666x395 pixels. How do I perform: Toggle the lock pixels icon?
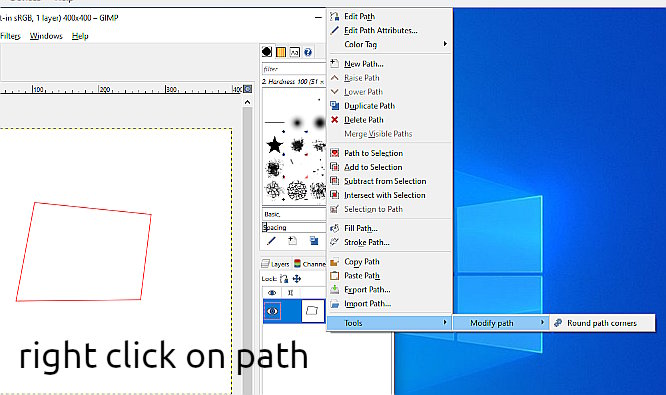point(284,279)
